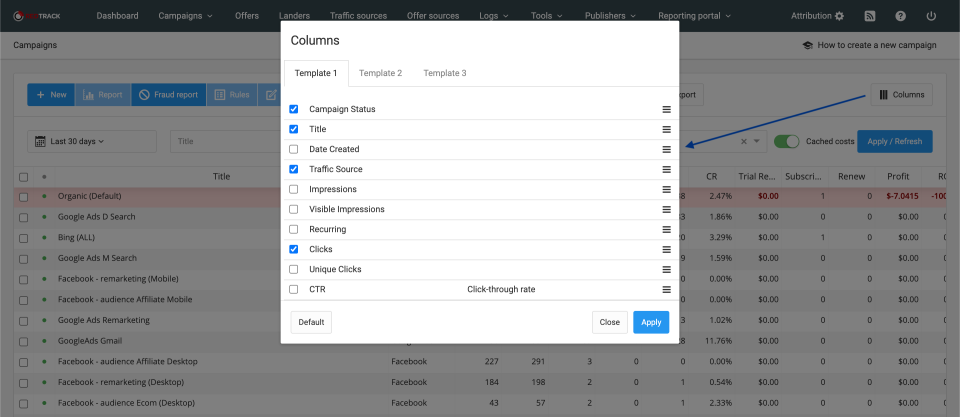Uncheck Campaign Status column

(x=293, y=109)
